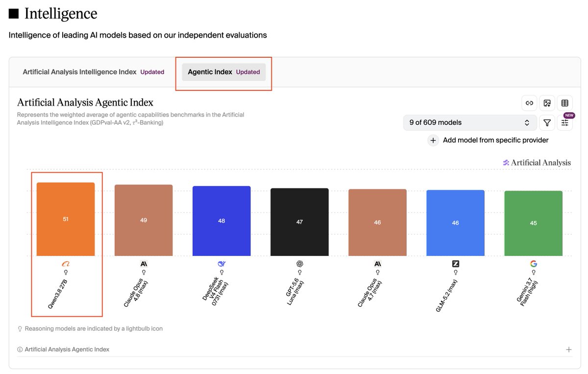This screenshot has height=374, width=588.
Task: Click the copy link icon
Action: coord(529,103)
